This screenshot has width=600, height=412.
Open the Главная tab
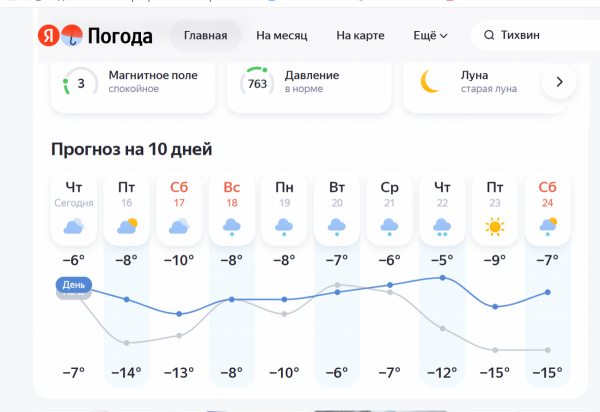[205, 36]
